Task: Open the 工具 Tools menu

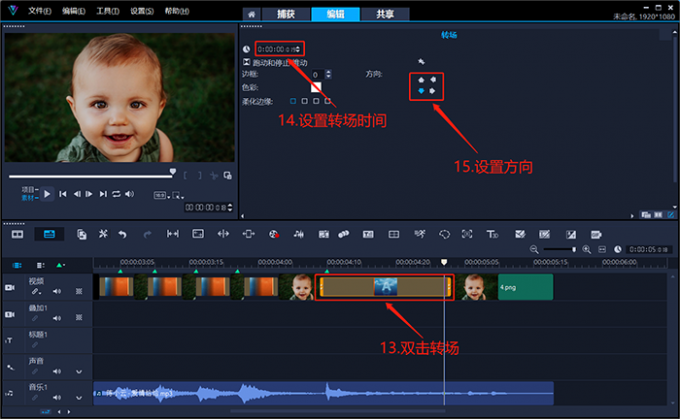Action: (x=108, y=11)
